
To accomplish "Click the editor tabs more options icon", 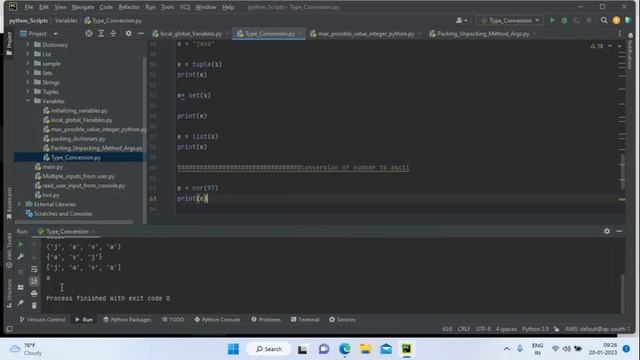I will [619, 33].
